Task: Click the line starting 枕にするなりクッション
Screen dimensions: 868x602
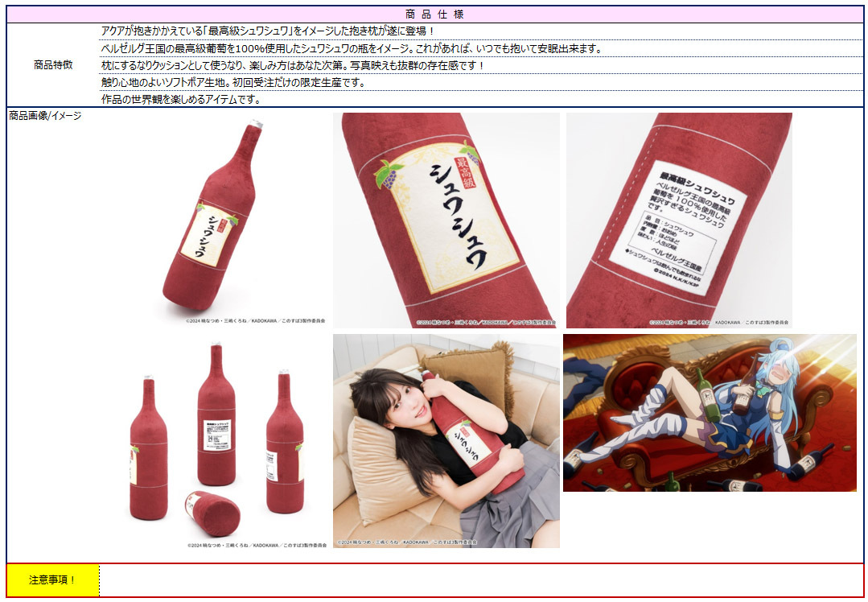Action: (x=293, y=65)
